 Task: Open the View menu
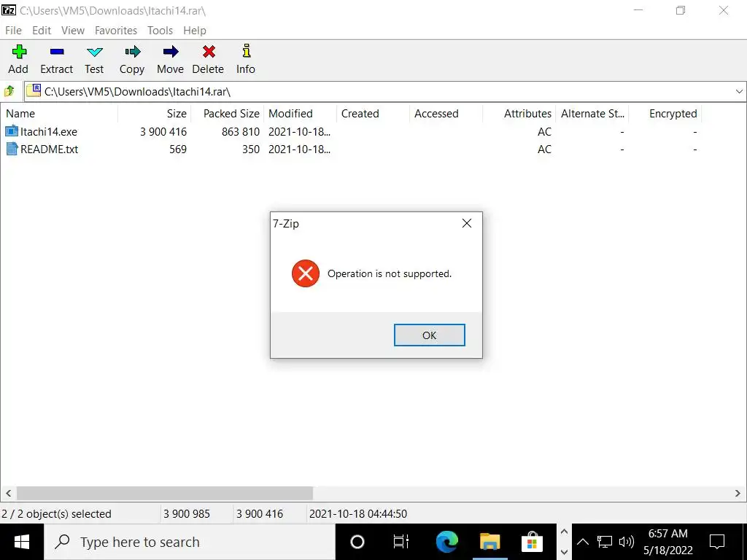pyautogui.click(x=73, y=31)
